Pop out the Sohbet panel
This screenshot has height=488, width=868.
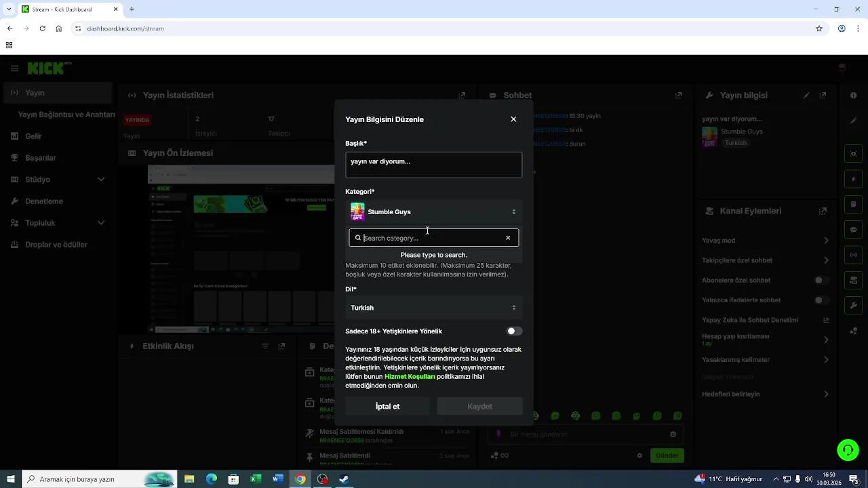(x=678, y=96)
